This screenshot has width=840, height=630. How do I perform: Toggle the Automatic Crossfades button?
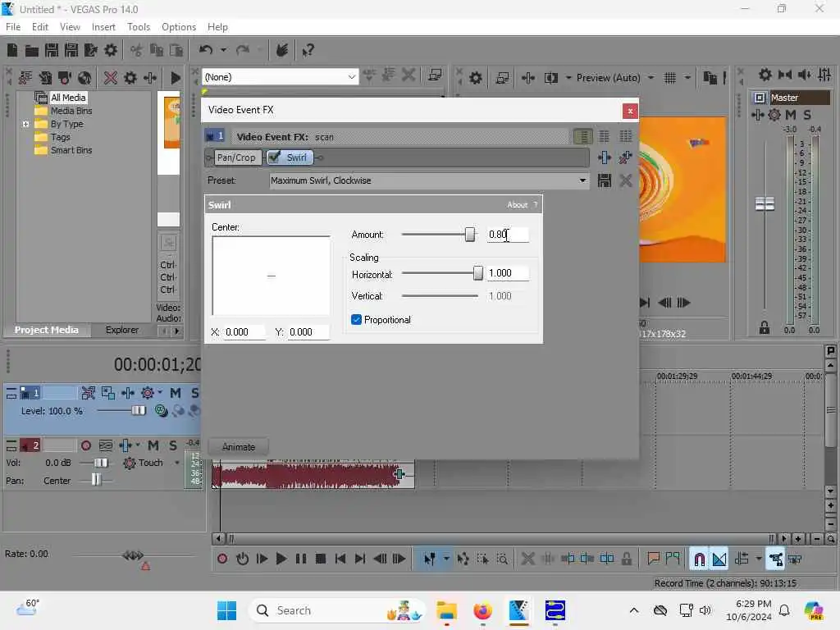(719, 559)
